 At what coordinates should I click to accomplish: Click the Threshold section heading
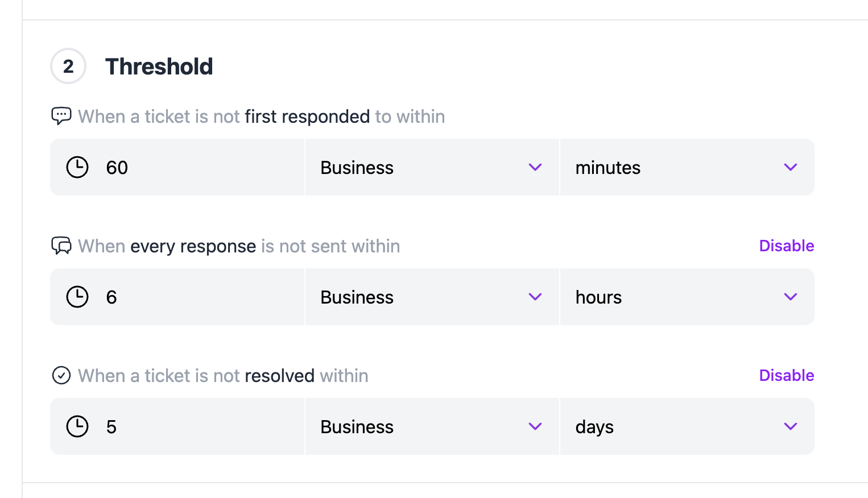click(159, 67)
